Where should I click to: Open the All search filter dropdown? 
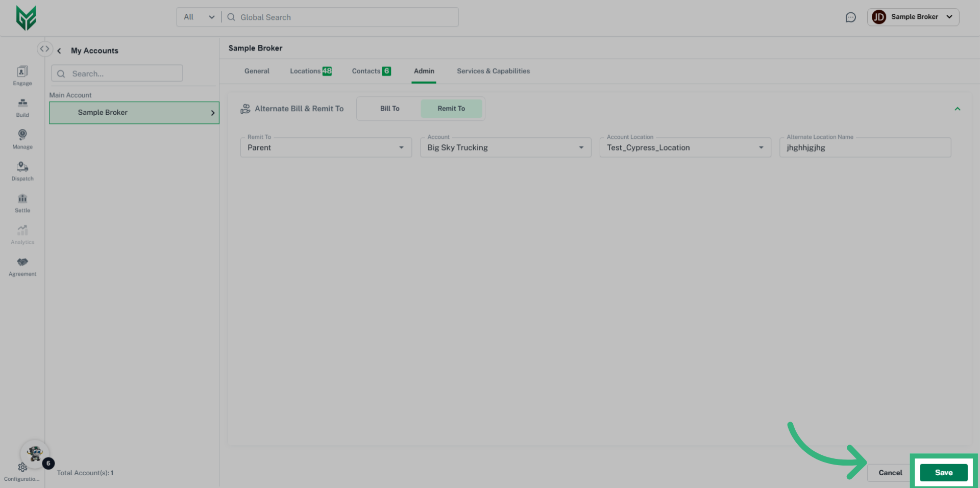(199, 17)
